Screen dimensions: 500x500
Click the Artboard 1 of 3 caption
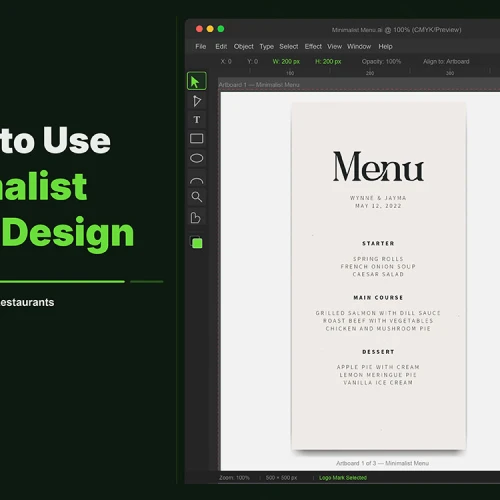(382, 463)
